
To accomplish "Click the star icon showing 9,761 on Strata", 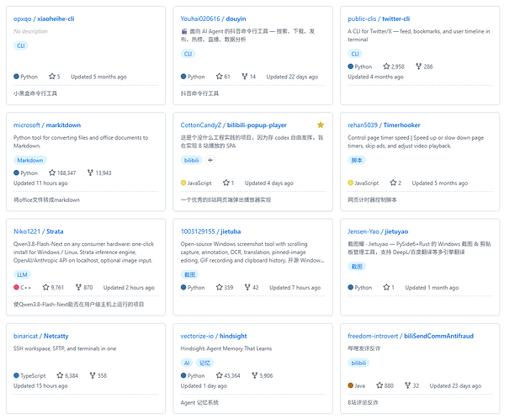I will tap(45, 287).
